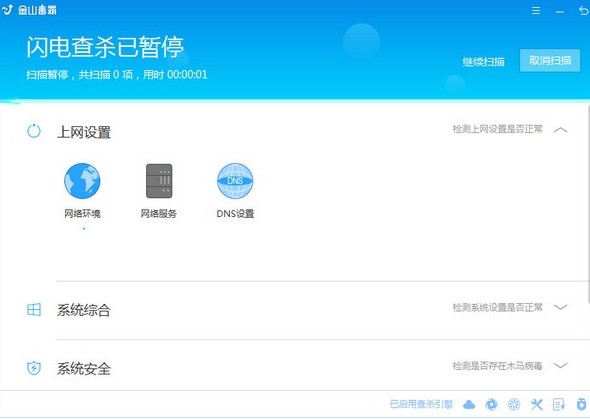Click the cloud engine icon
Screen dimensions: 590x419
pos(469,405)
